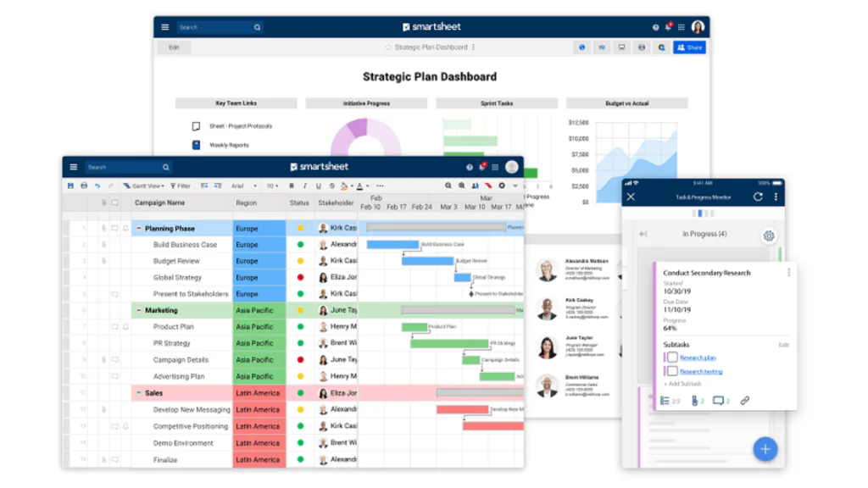Click the blue plus floating button

(x=765, y=449)
